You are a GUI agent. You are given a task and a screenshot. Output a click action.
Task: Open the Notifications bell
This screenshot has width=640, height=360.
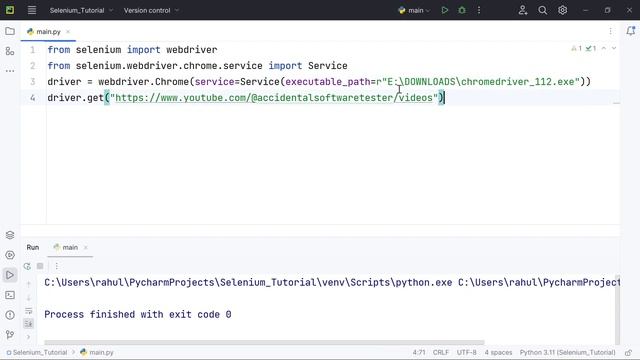[631, 31]
